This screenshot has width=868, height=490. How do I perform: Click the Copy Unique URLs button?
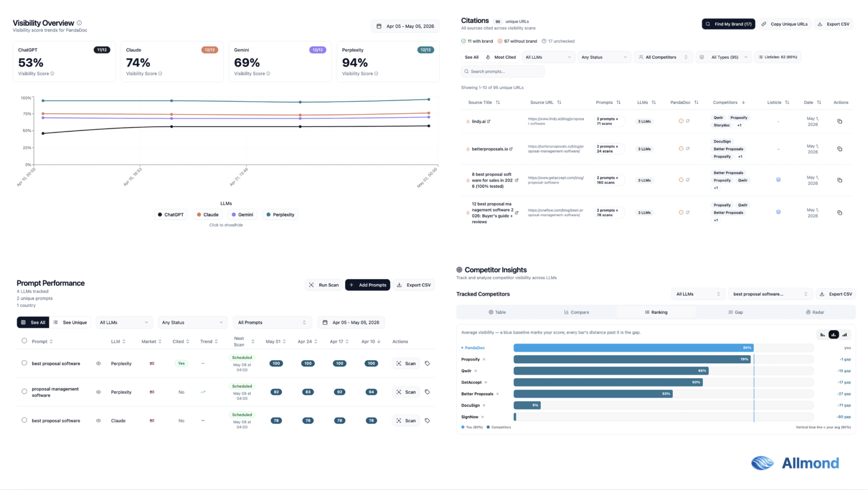[x=784, y=24]
